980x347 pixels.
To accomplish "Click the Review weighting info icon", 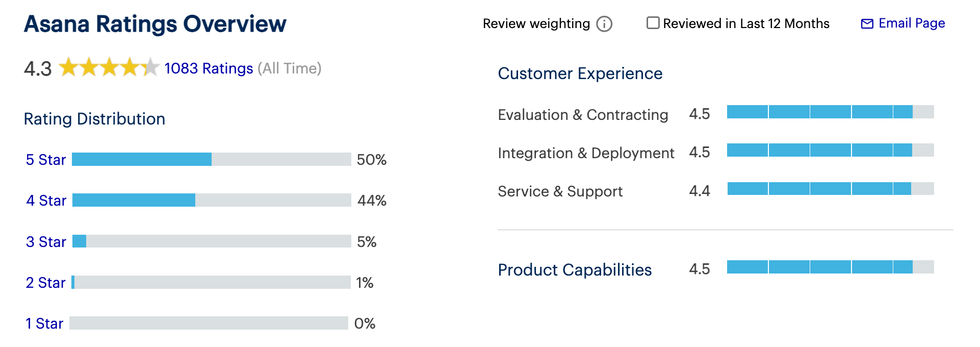I will (x=604, y=24).
